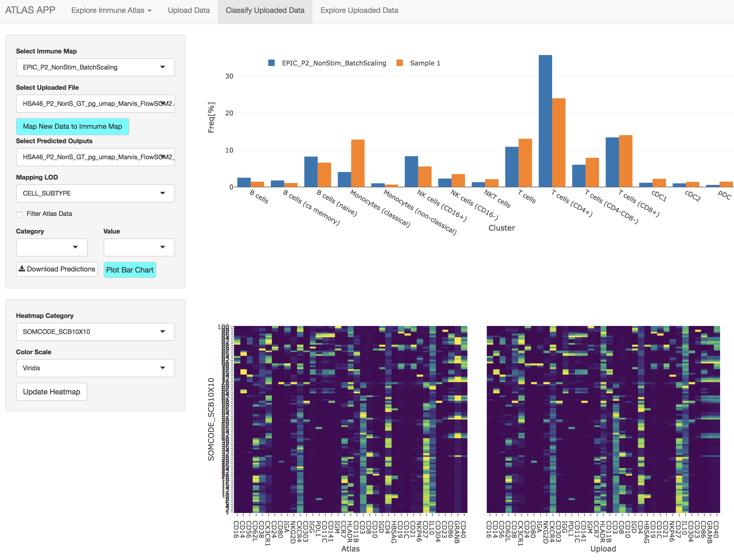Click the blue T cells (CD8+) bar
The image size is (734, 560).
pos(612,162)
